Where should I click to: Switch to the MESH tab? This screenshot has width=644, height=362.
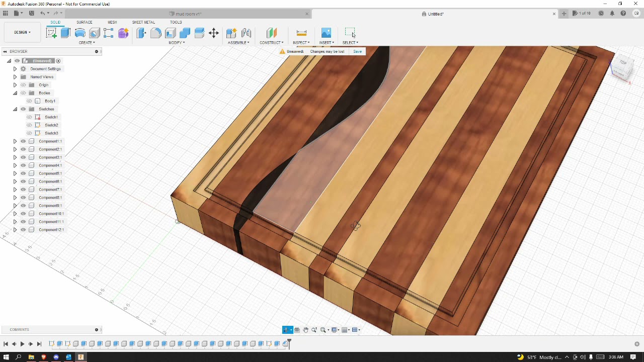tap(112, 22)
